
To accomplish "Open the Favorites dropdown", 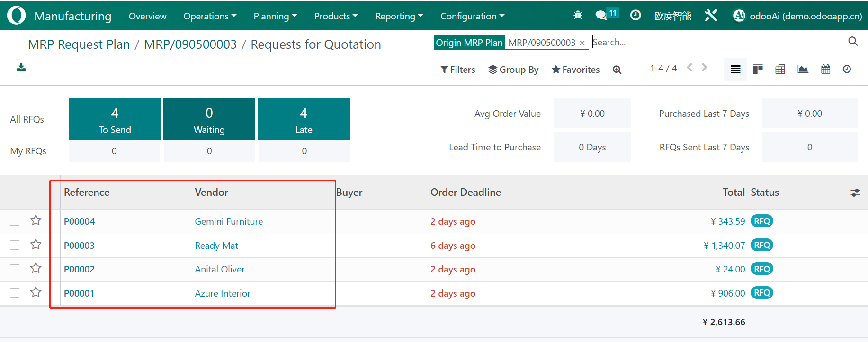I will (576, 70).
